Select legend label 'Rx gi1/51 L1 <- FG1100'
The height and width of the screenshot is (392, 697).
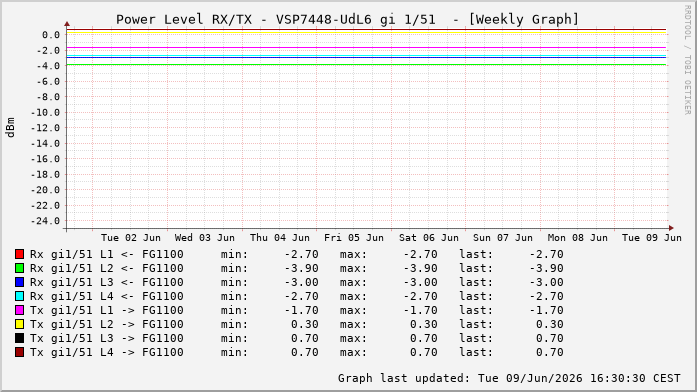point(107,254)
